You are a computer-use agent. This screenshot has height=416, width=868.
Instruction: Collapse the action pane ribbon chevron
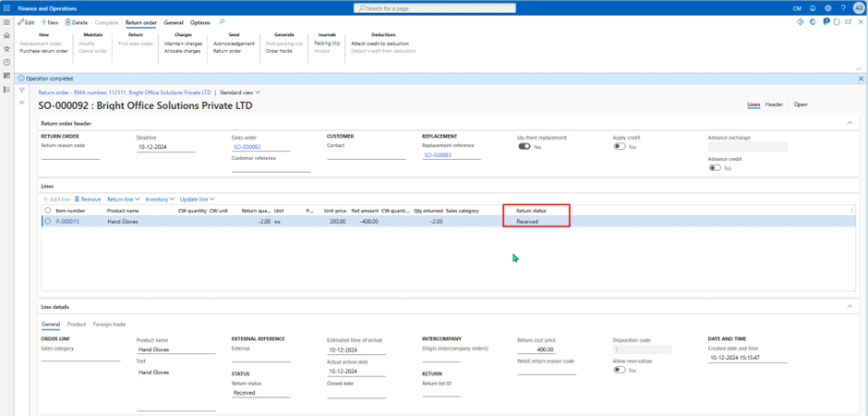click(859, 68)
